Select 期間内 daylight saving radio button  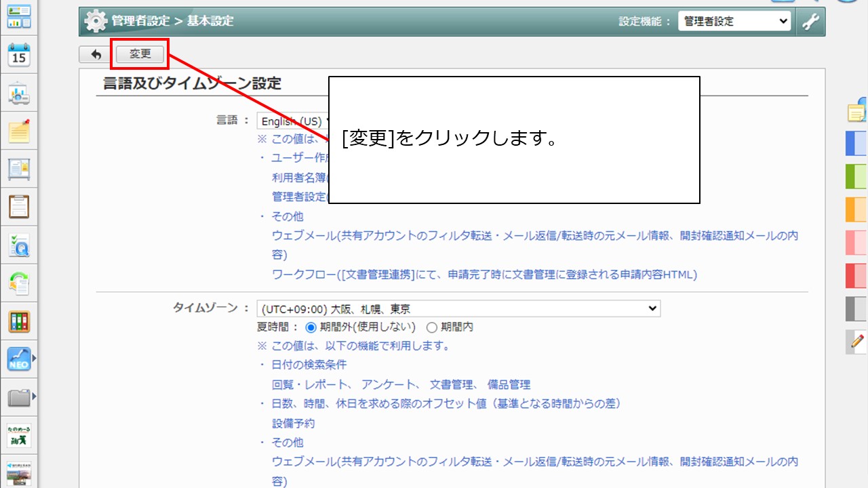tap(431, 327)
